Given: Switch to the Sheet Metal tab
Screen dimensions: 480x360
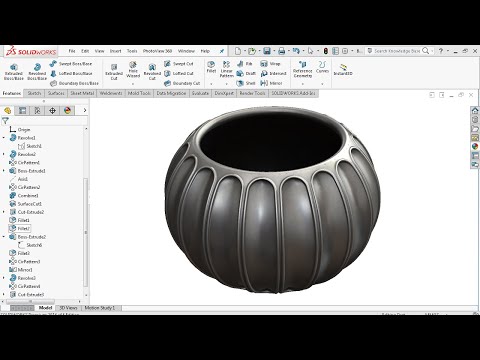Looking at the screenshot, I should coord(82,93).
